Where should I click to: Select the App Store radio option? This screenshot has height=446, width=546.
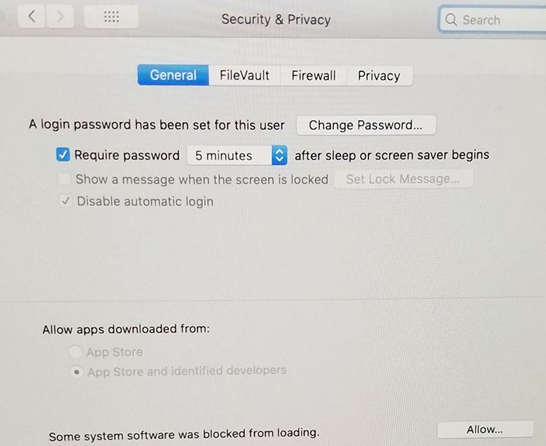pos(75,352)
